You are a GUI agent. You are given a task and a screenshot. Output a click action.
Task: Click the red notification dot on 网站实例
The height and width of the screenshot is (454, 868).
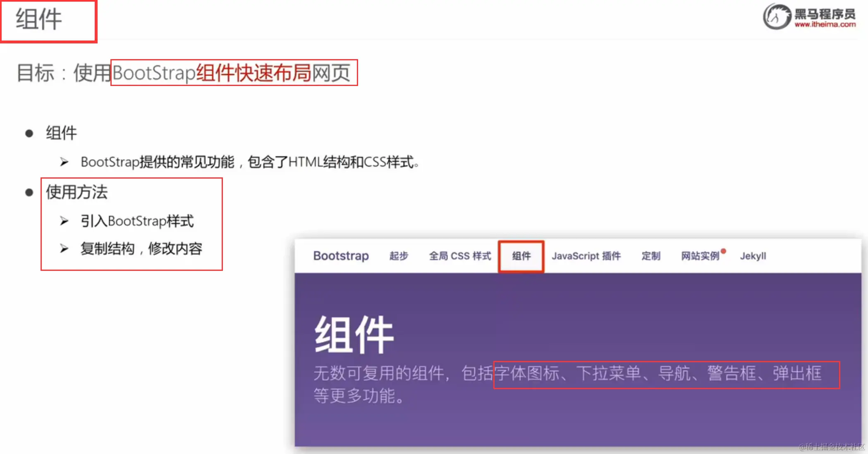click(723, 251)
